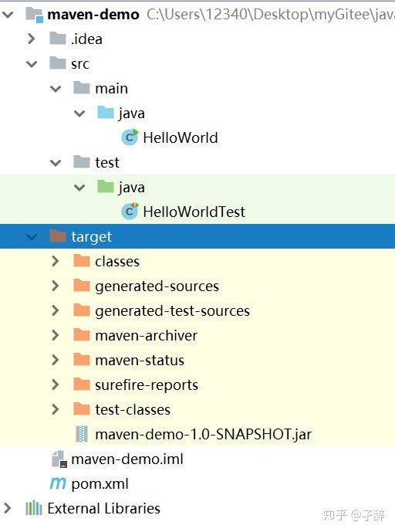
Task: Click the src folder icon
Action: (x=58, y=63)
